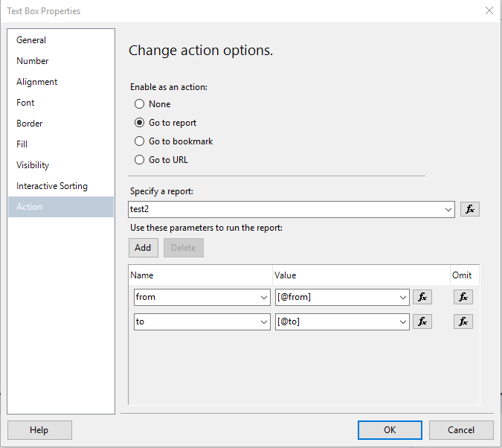Open the [@from] value dropdown
This screenshot has width=502, height=448.
(403, 298)
